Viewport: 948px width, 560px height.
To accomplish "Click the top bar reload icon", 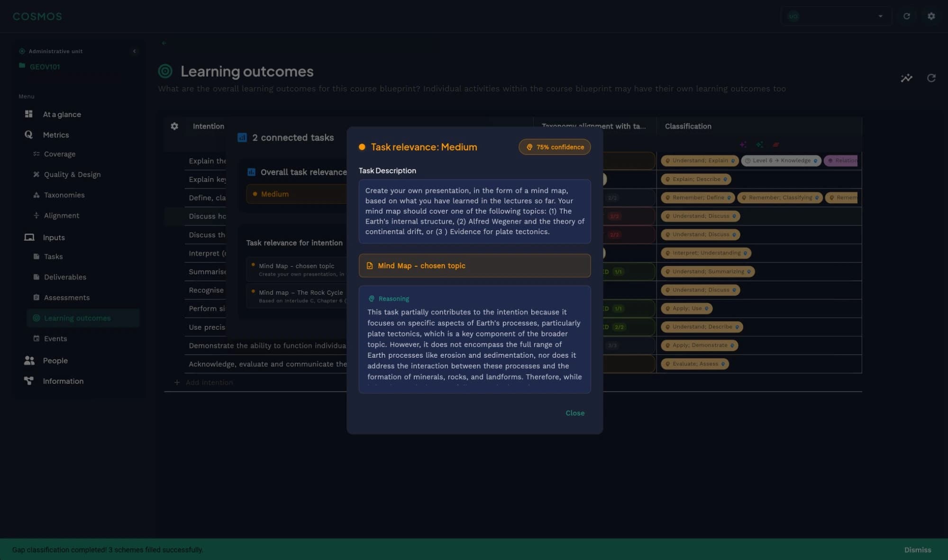I will tap(906, 16).
